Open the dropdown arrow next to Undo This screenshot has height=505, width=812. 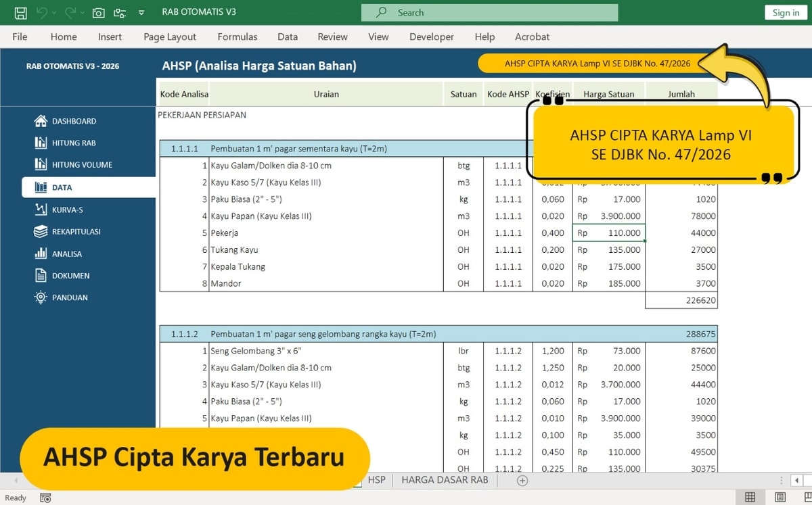(x=54, y=13)
